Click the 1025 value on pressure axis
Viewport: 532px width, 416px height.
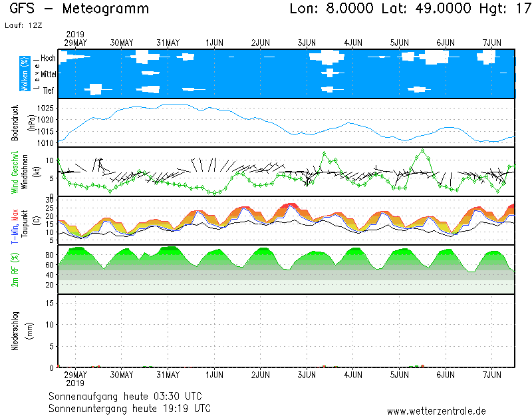coord(45,108)
